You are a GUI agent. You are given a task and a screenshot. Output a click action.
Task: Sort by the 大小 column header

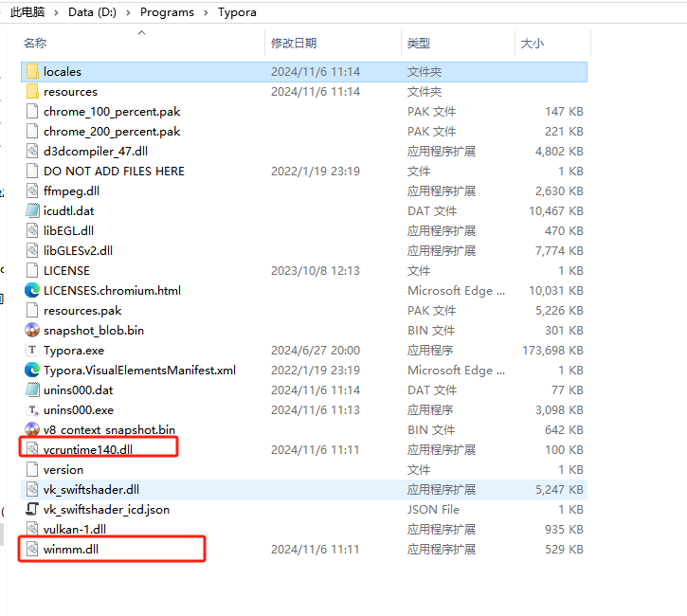(x=532, y=44)
